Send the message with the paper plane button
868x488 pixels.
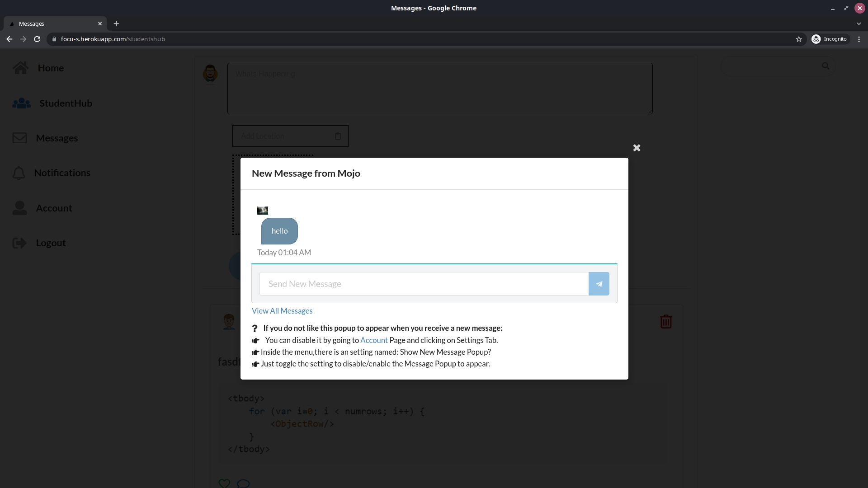(599, 284)
